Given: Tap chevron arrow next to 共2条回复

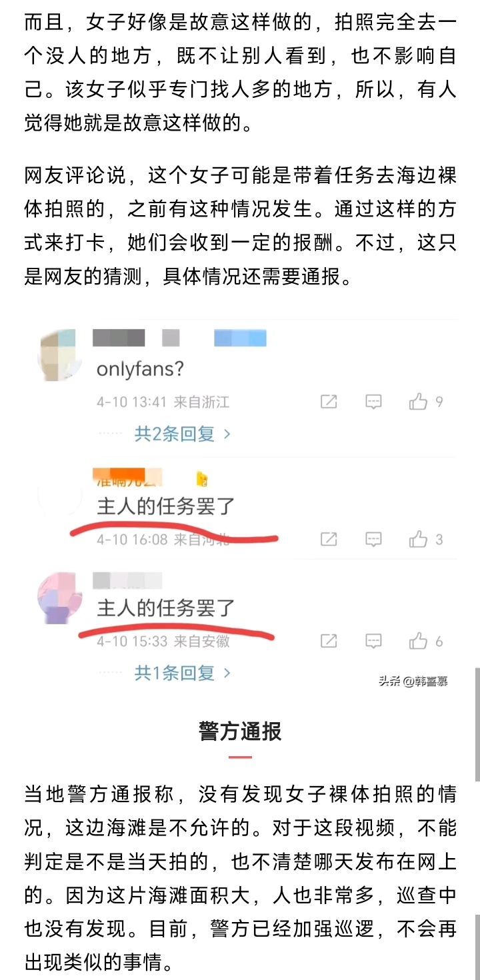Looking at the screenshot, I should click(227, 434).
